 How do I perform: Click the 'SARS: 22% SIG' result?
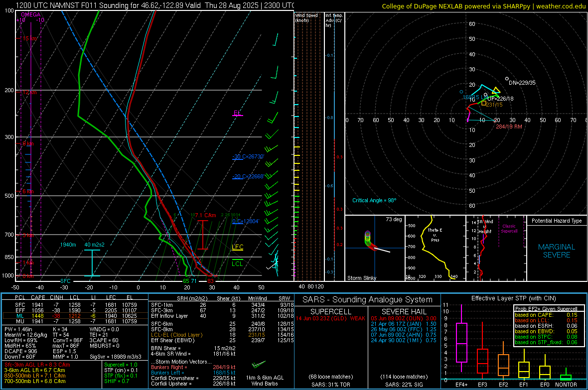(x=404, y=385)
